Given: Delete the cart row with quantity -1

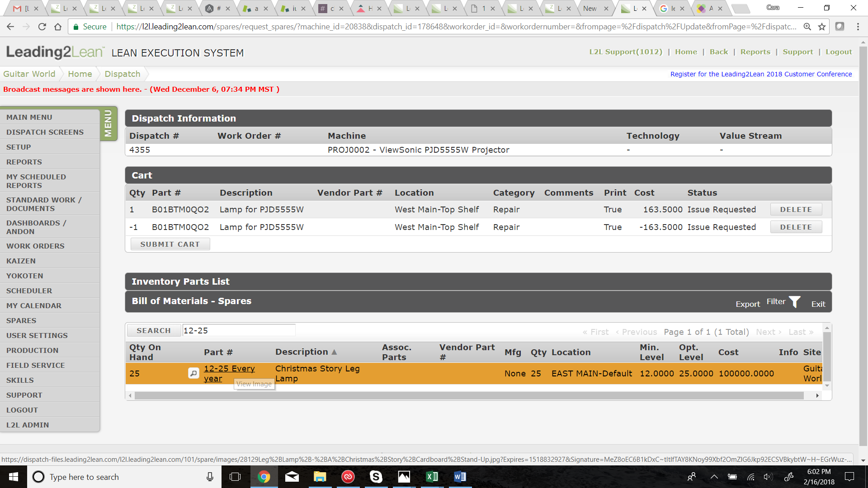Looking at the screenshot, I should 796,227.
